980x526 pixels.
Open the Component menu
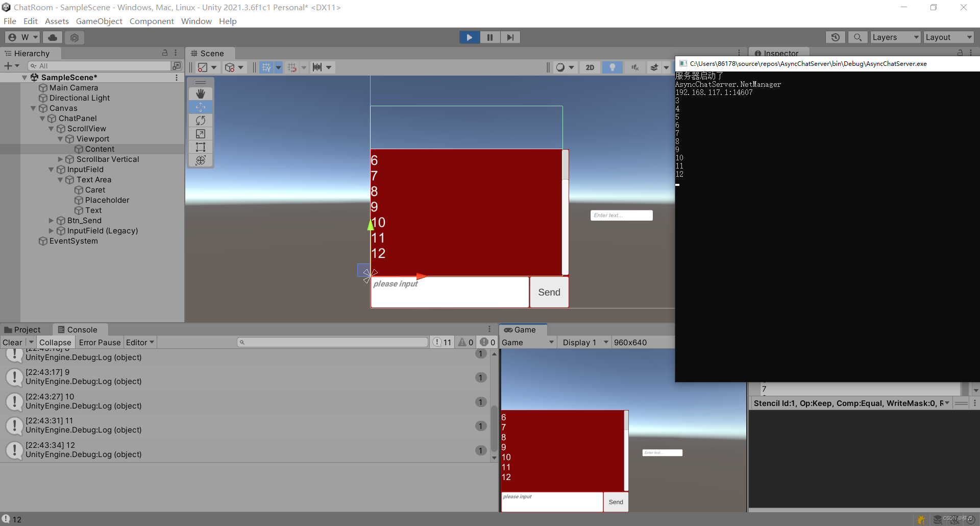(x=152, y=21)
